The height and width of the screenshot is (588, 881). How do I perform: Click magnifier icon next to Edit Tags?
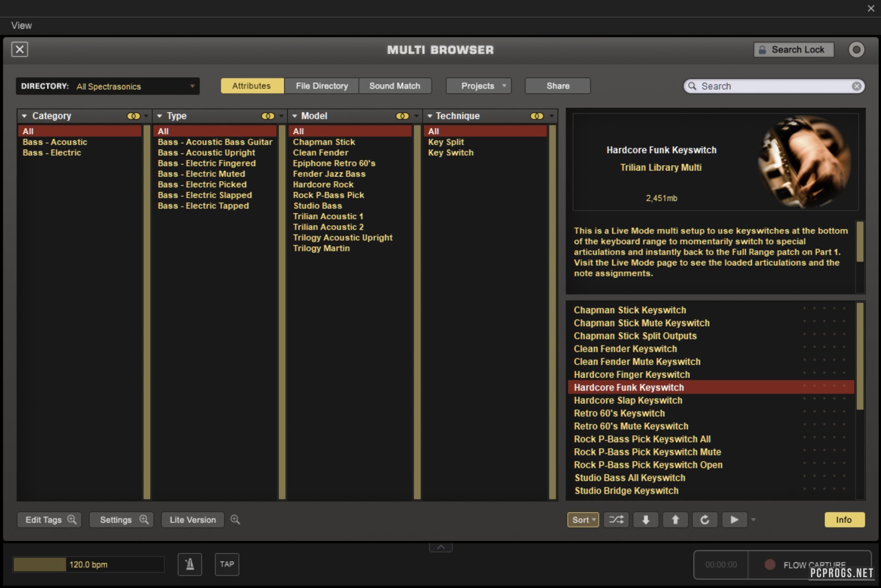[72, 519]
